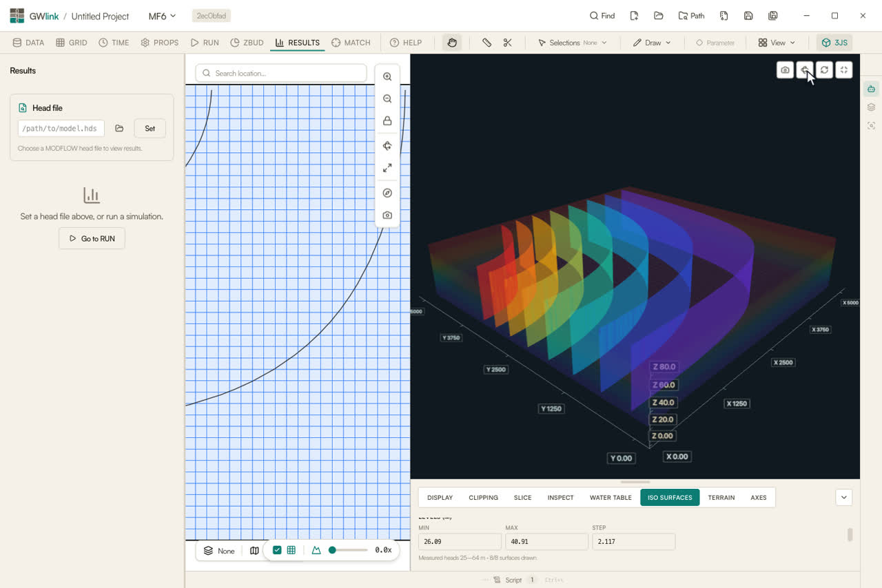Click the 3D view refresh icon
Image resolution: width=882 pixels, height=588 pixels.
(x=824, y=70)
